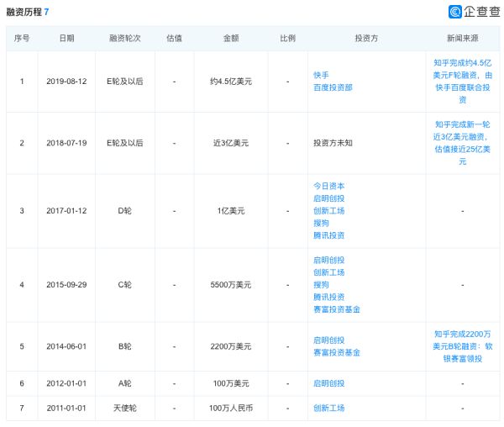Open the 快手 investor link
Screen dimensions: 504x427
coord(320,74)
